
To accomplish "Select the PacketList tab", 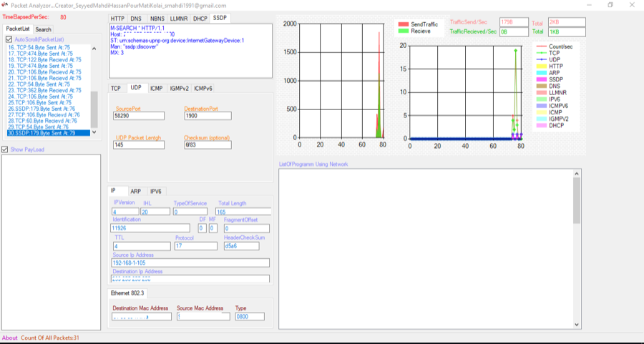I will [18, 29].
